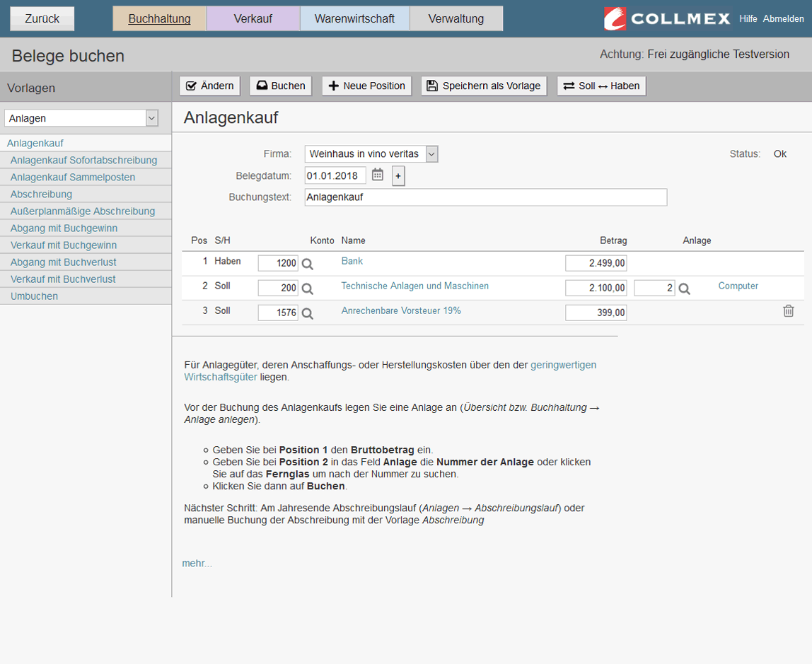Click the Collmex logo
The height and width of the screenshot is (664, 812).
tap(667, 18)
